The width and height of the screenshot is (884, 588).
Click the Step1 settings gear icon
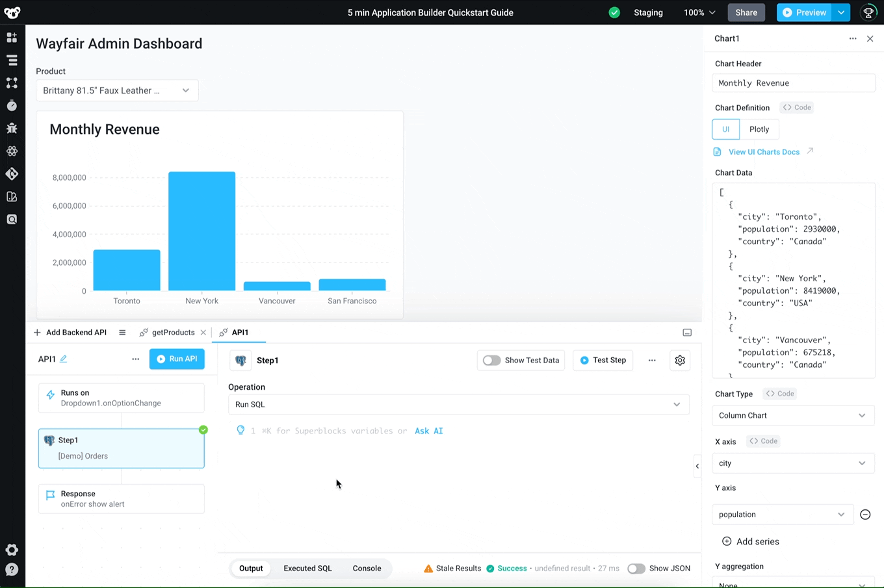(x=680, y=360)
